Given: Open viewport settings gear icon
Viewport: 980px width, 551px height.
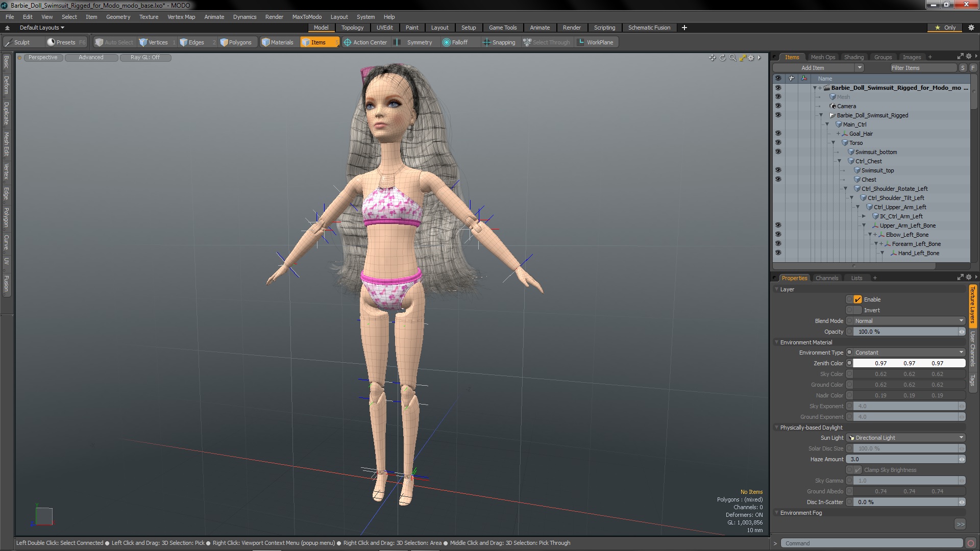Looking at the screenshot, I should point(751,58).
